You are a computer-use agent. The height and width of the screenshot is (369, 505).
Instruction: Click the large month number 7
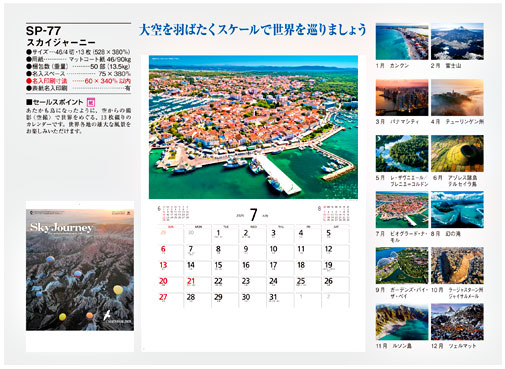(x=254, y=215)
